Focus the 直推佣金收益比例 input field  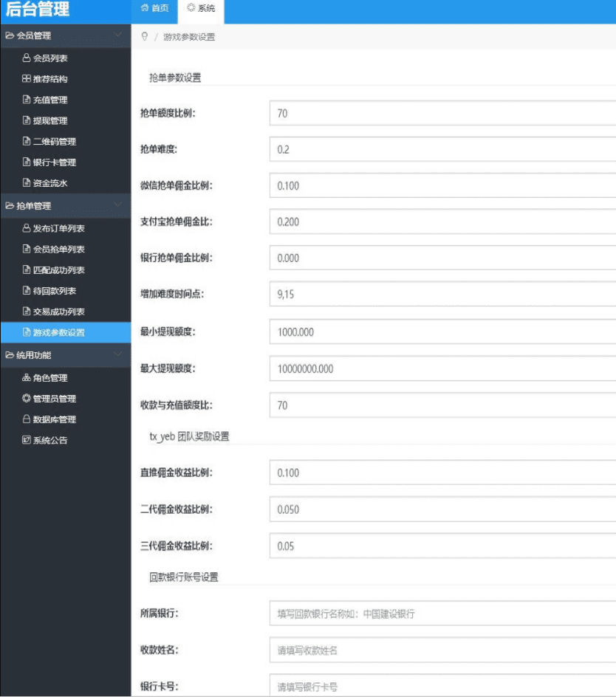coord(442,473)
